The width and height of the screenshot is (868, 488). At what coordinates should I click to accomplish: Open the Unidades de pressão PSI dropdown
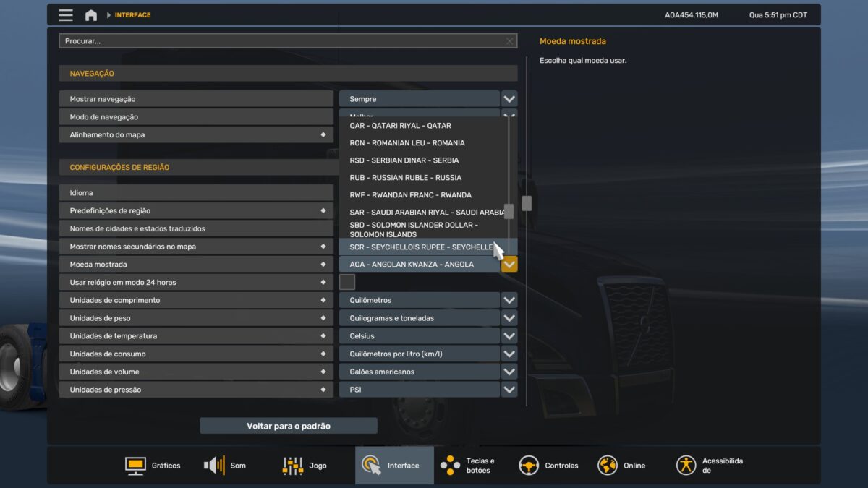coord(420,390)
